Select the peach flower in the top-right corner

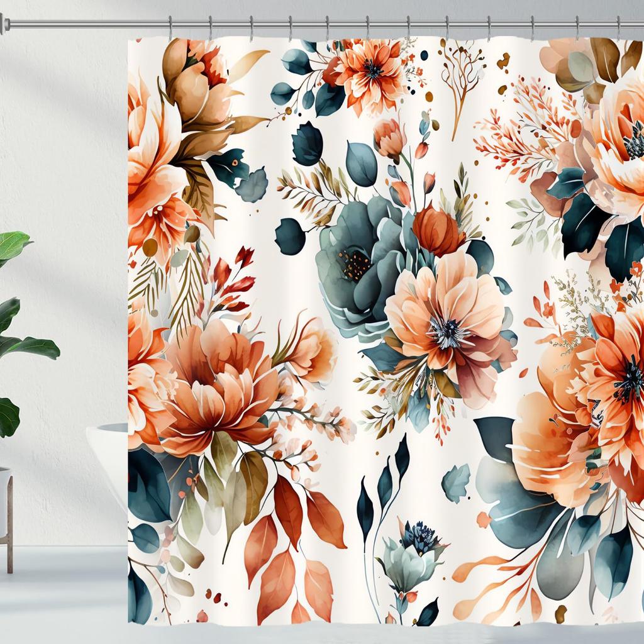click(x=619, y=132)
